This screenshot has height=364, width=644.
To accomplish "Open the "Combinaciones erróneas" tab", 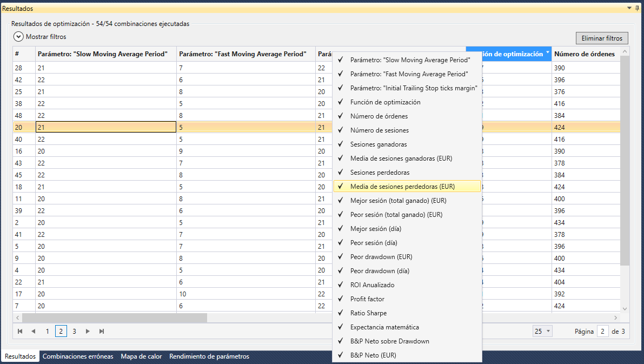I will click(x=78, y=356).
